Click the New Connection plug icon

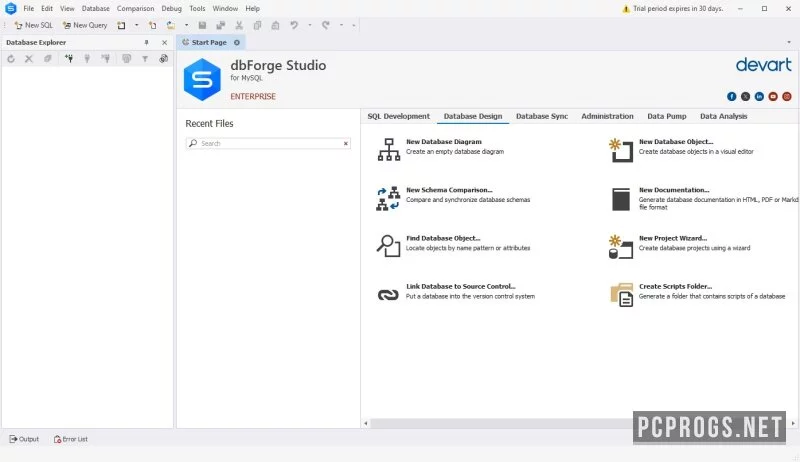(x=69, y=59)
